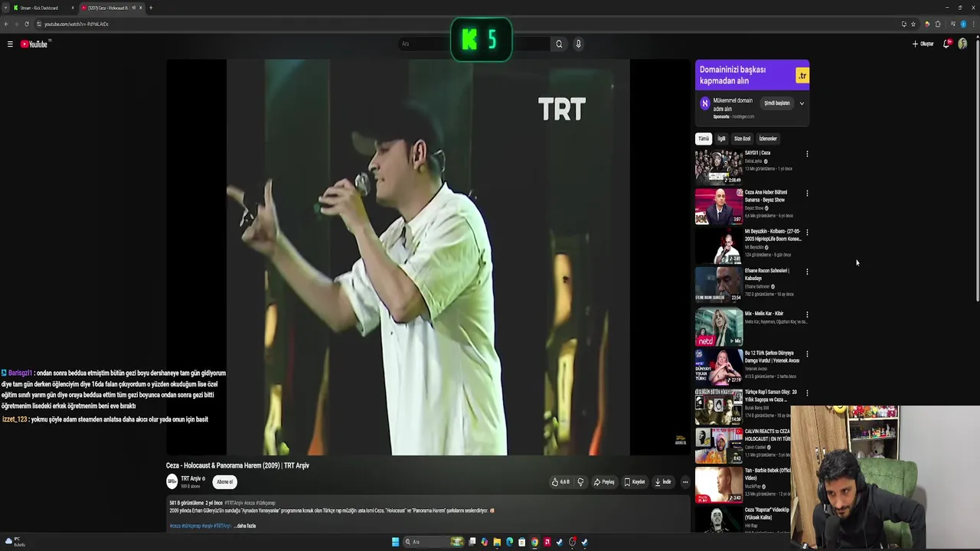Open the weather widget in taskbar
The image size is (980, 551).
(15, 542)
